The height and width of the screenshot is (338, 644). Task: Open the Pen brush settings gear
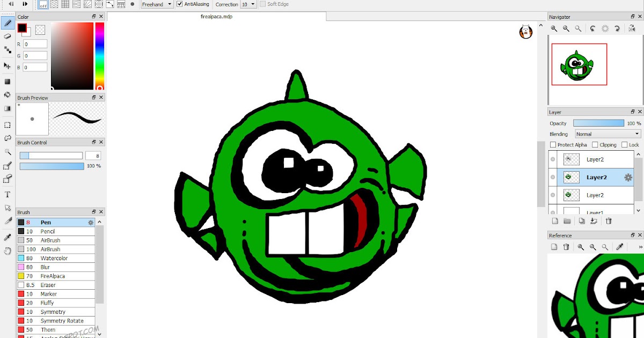[91, 222]
